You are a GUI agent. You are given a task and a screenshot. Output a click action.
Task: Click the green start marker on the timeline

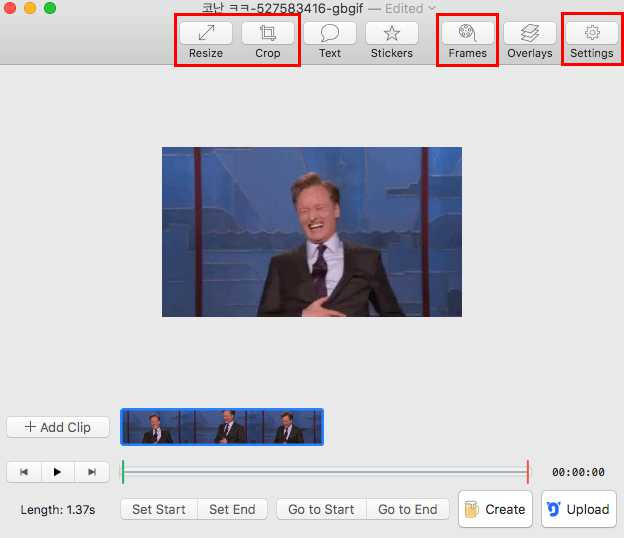point(123,472)
